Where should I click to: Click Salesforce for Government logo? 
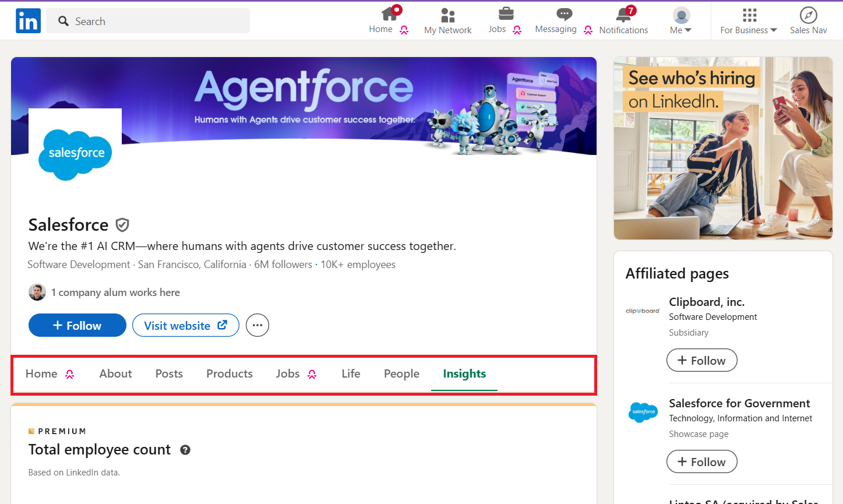coord(643,412)
